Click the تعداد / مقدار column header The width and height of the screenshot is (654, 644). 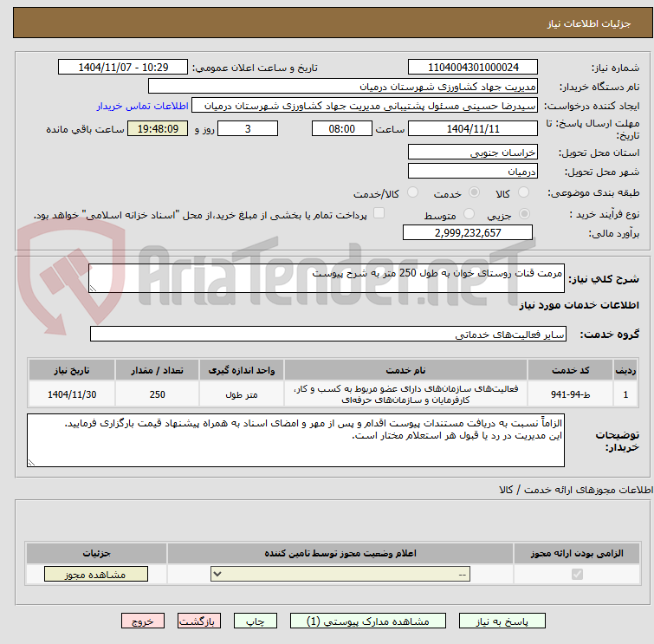click(158, 370)
